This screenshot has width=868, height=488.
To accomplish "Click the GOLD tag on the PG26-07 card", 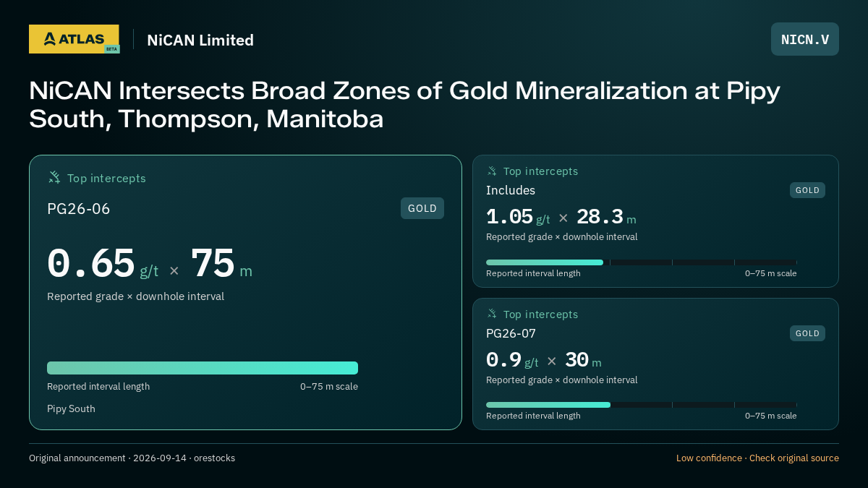I will [807, 333].
